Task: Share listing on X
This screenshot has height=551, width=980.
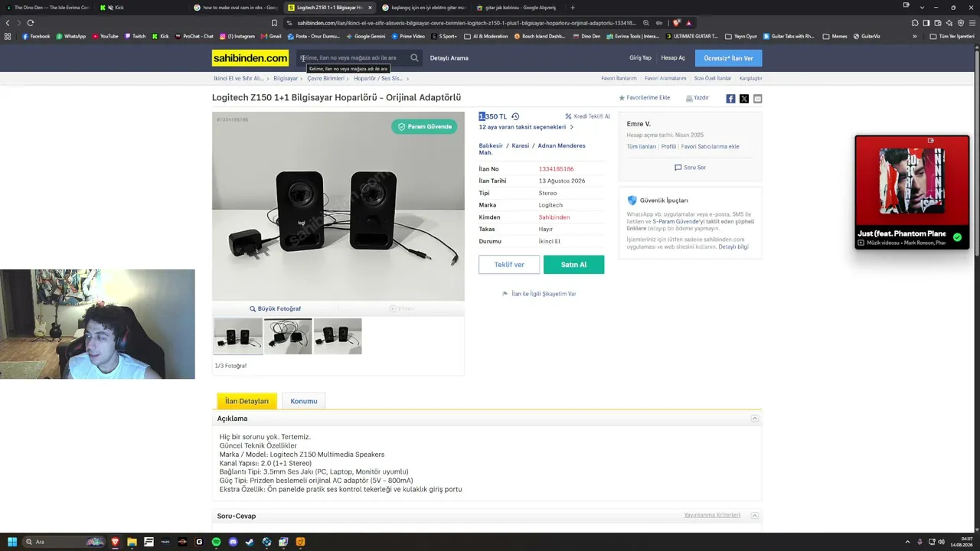Action: point(744,99)
